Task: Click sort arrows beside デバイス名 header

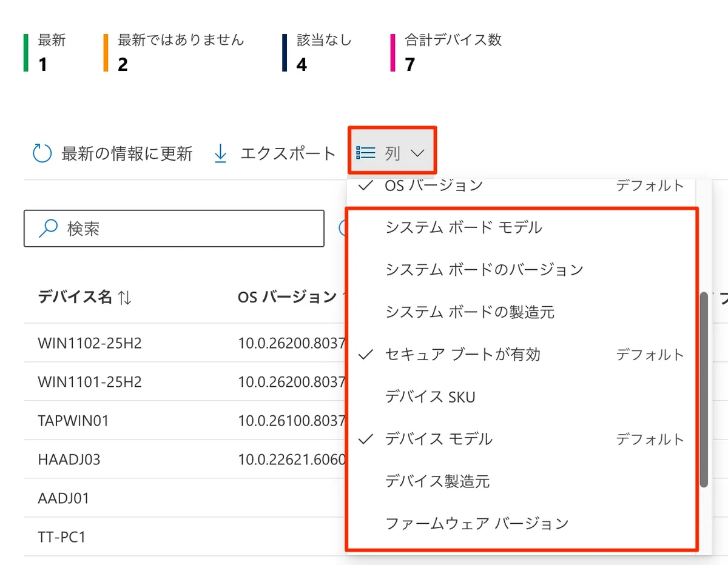Action: coord(124,297)
